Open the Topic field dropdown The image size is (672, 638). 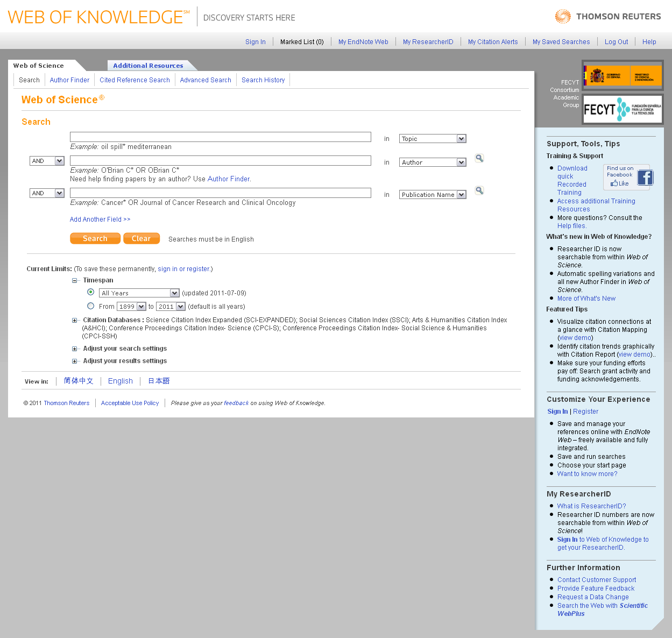(x=433, y=139)
